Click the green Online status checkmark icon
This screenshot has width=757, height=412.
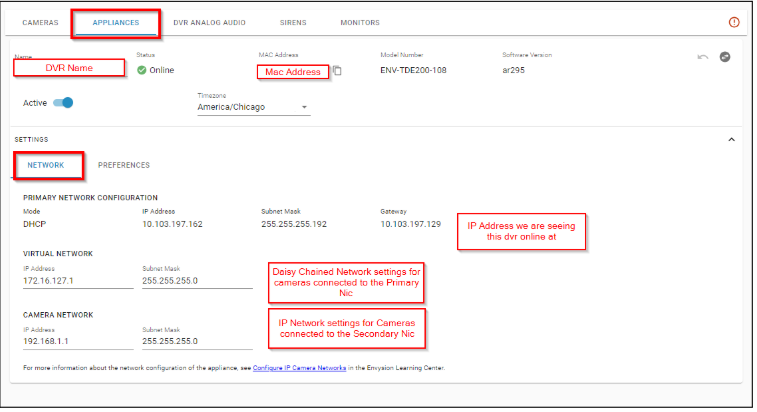click(x=142, y=70)
